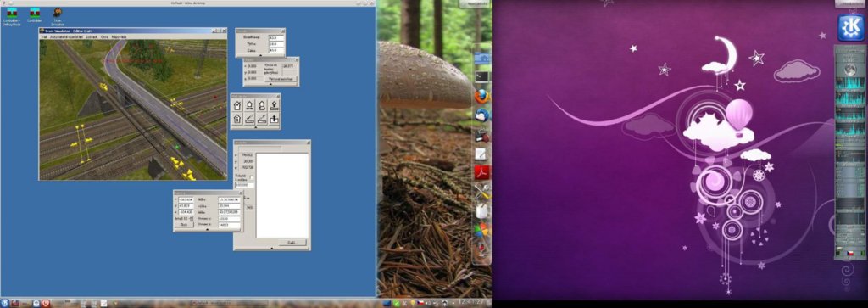Open the Windows-flag icon in the dock
Screen dimensions: 868x308
pyautogui.click(x=482, y=229)
